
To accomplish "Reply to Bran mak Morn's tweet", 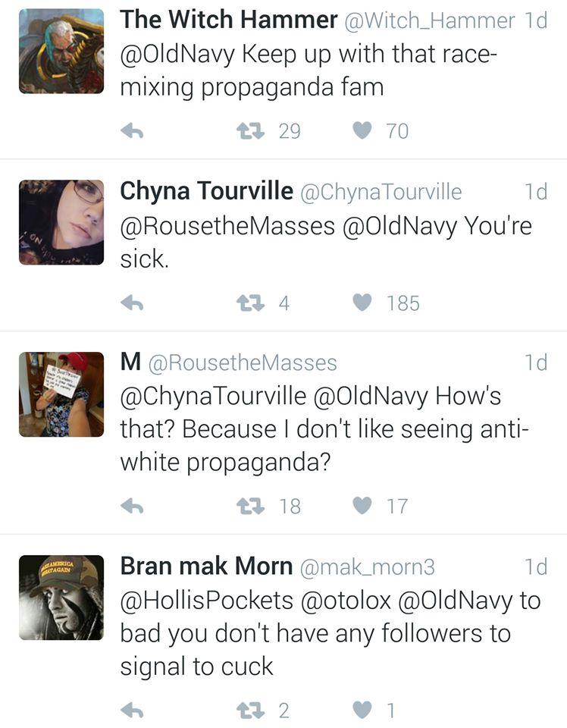I will (x=133, y=711).
